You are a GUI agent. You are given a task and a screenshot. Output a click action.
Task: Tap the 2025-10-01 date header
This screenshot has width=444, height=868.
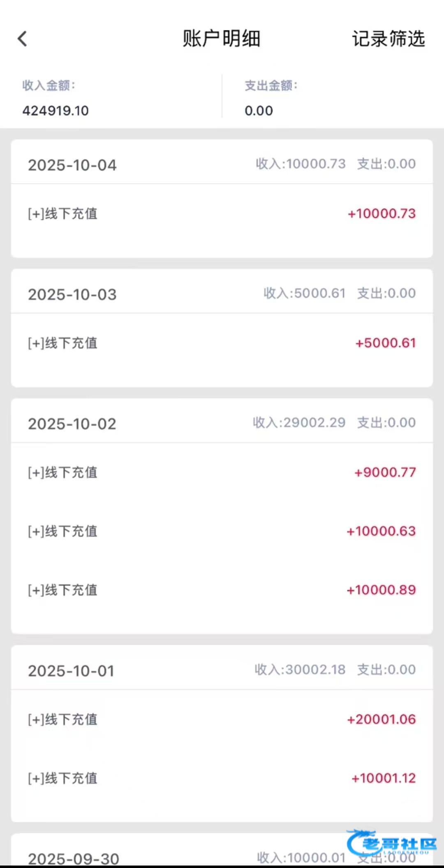(x=71, y=670)
